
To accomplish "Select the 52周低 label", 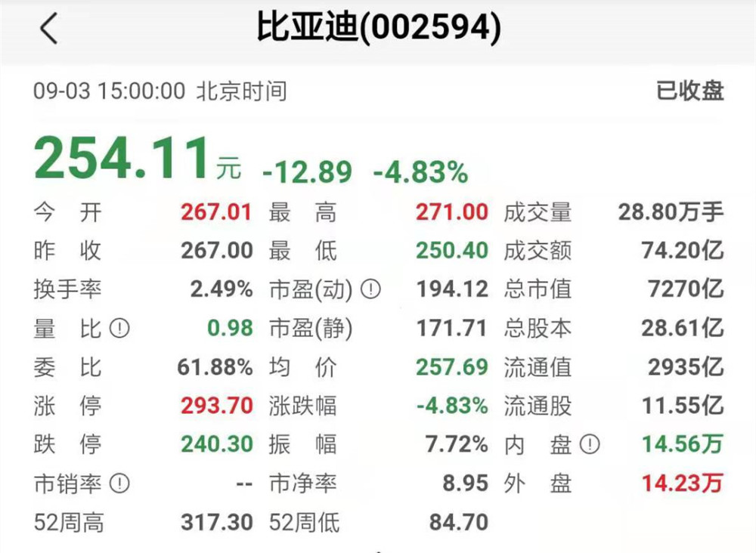I will [x=304, y=523].
